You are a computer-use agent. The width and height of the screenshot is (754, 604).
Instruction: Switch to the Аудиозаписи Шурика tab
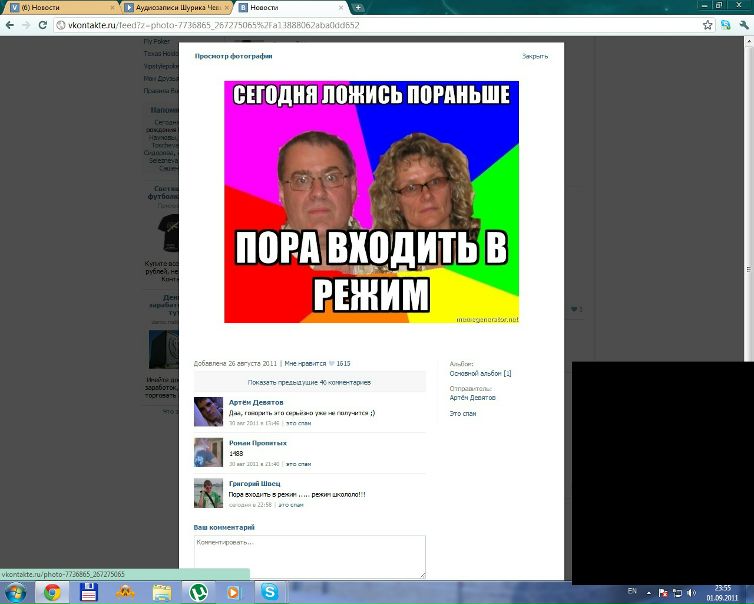click(x=173, y=7)
